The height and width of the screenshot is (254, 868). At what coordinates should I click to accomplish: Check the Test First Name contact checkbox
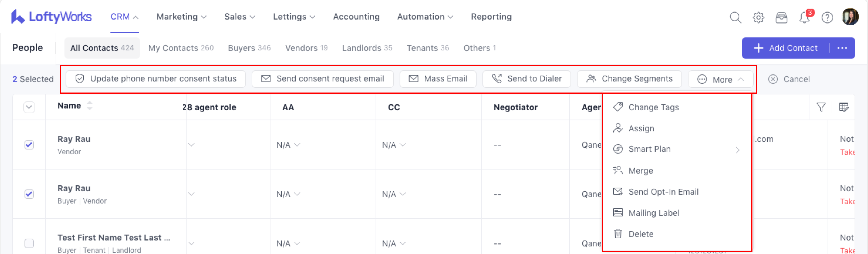29,243
